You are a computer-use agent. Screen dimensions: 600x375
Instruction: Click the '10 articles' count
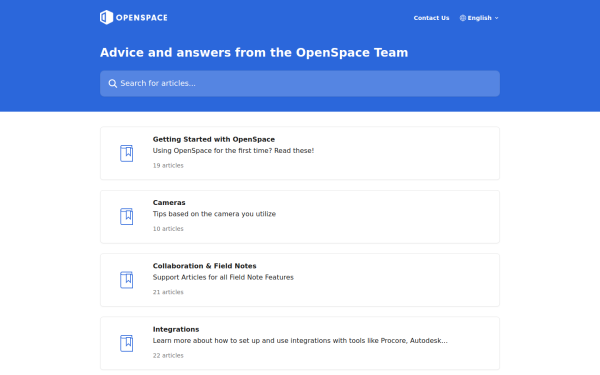(x=168, y=229)
